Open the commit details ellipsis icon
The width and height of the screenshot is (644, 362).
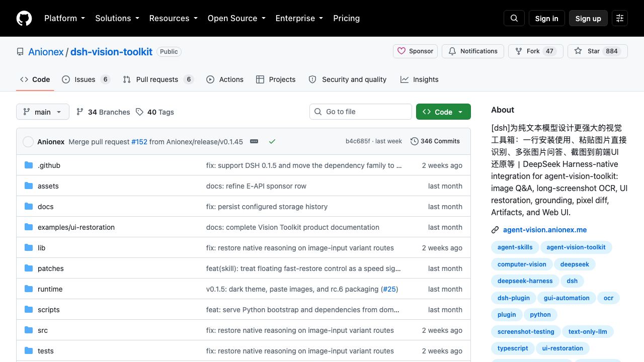coord(254,141)
